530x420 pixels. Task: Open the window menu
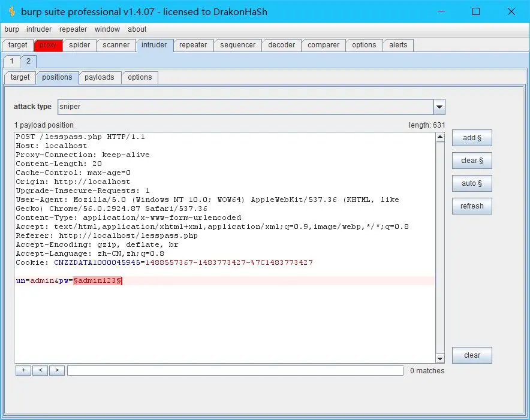[x=107, y=29]
